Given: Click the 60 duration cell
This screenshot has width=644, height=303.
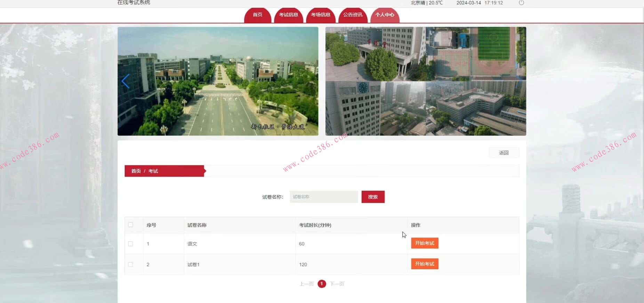Looking at the screenshot, I should click(x=301, y=244).
